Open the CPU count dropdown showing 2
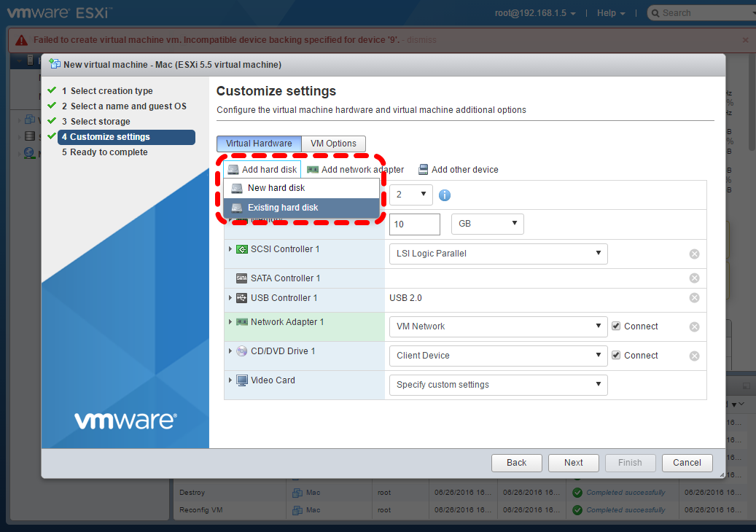Viewport: 756px width, 532px height. click(x=410, y=195)
